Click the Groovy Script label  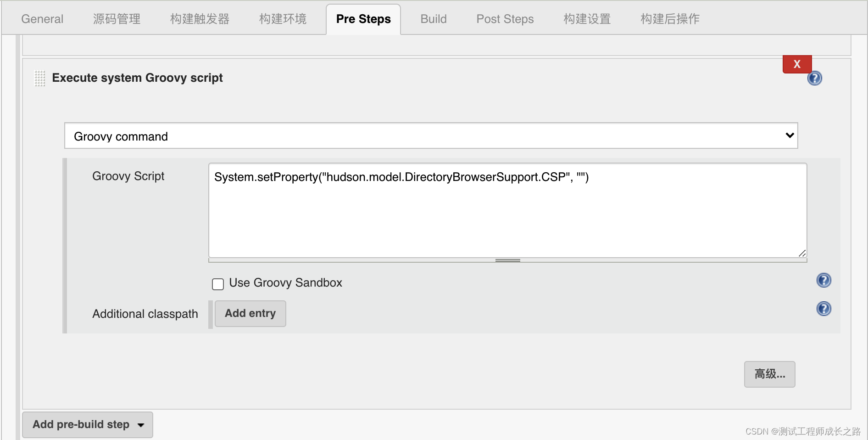(128, 176)
